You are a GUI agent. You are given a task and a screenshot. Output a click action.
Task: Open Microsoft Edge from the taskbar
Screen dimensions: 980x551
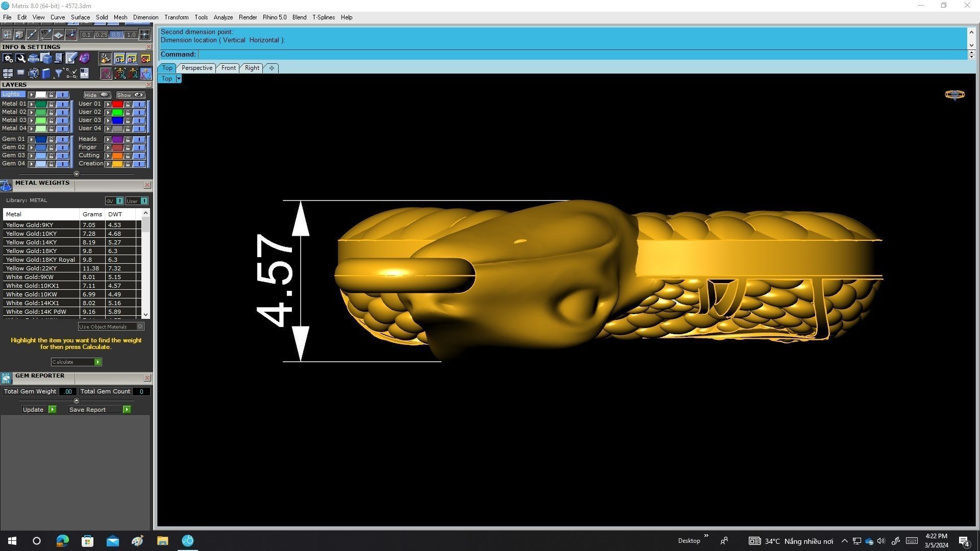click(62, 541)
